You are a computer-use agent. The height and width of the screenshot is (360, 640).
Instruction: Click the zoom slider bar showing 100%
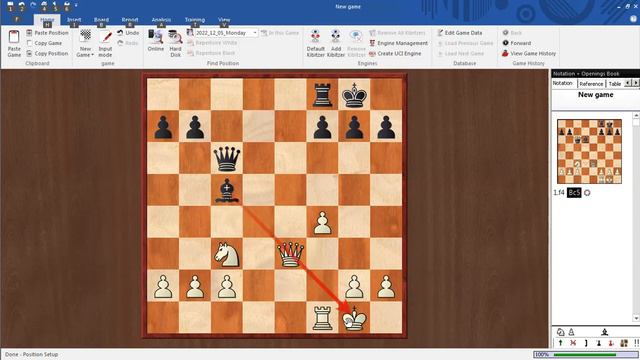585,355
